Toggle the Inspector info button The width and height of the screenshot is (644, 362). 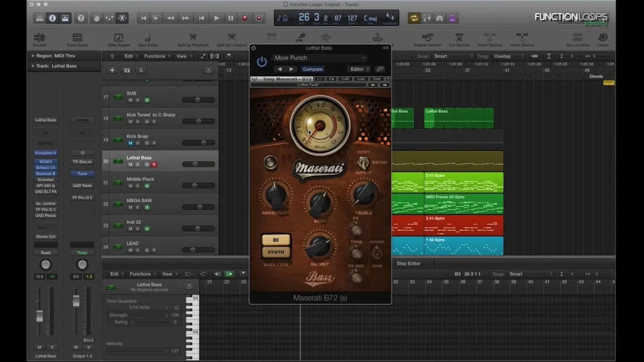tap(52, 18)
